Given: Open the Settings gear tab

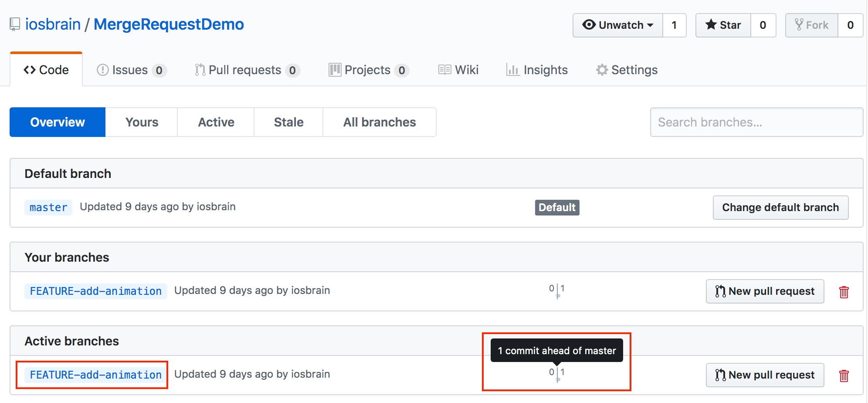Looking at the screenshot, I should click(627, 70).
